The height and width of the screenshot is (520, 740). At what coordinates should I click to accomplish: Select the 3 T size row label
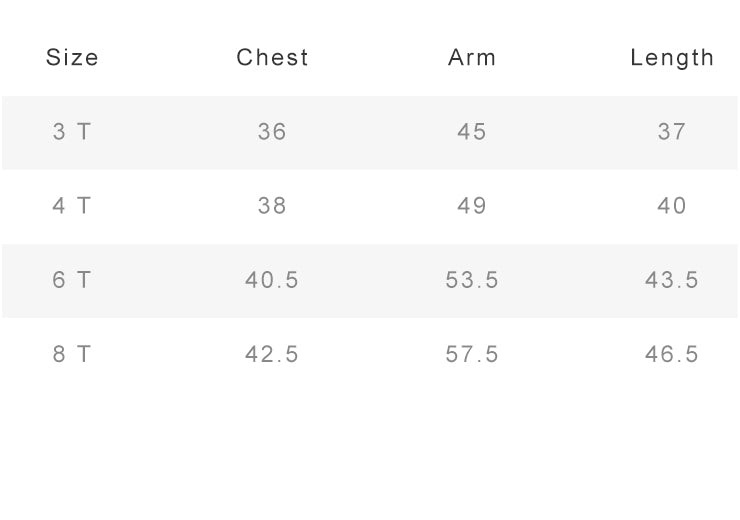(x=72, y=132)
